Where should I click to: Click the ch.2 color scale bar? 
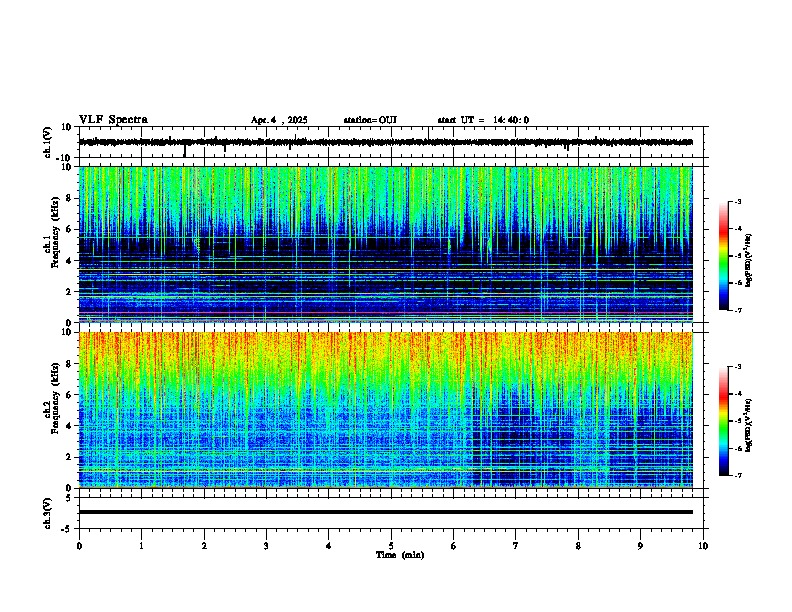click(723, 421)
